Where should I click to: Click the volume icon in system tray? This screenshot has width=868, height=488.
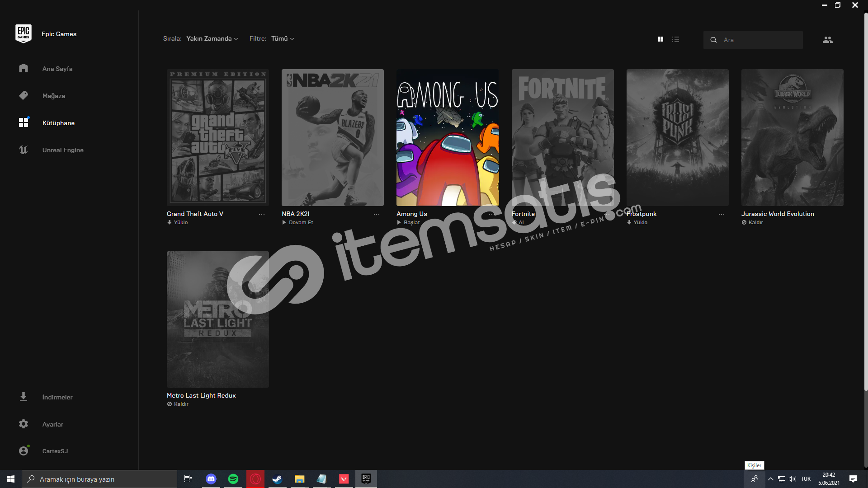tap(792, 479)
